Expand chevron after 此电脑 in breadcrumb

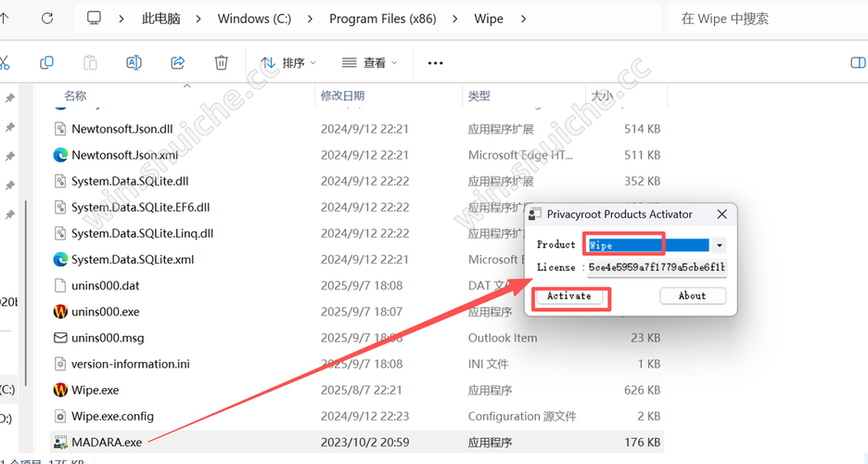198,19
